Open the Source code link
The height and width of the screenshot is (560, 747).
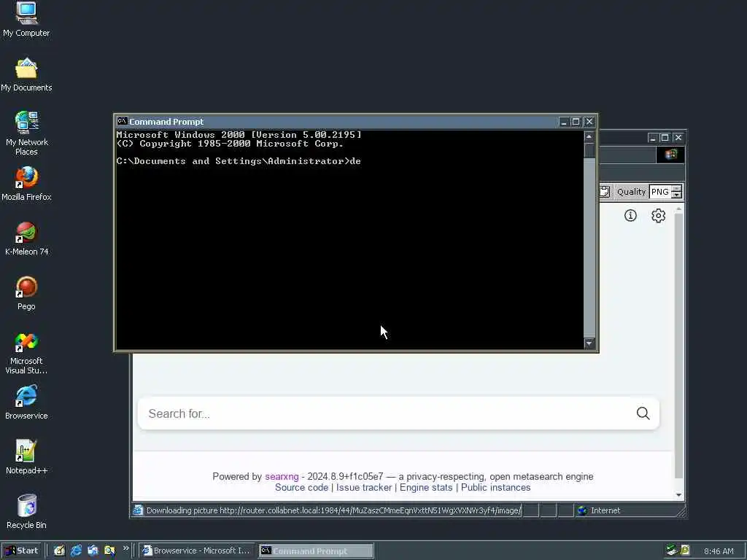301,488
